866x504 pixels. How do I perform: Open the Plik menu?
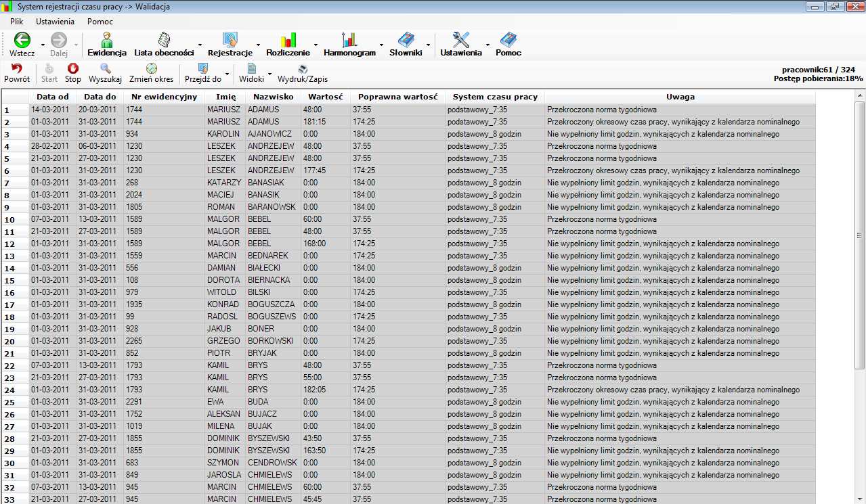17,22
